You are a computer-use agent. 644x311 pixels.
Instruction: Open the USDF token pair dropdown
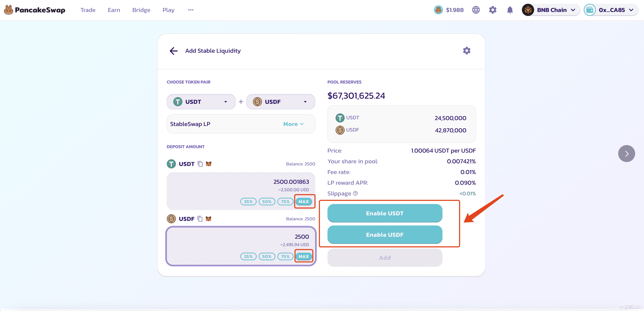(x=280, y=102)
